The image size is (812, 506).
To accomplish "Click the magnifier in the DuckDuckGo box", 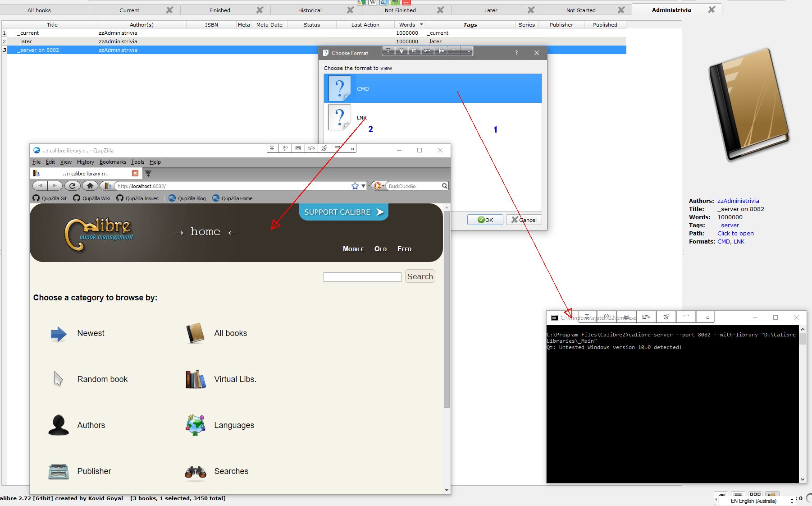I will click(444, 186).
